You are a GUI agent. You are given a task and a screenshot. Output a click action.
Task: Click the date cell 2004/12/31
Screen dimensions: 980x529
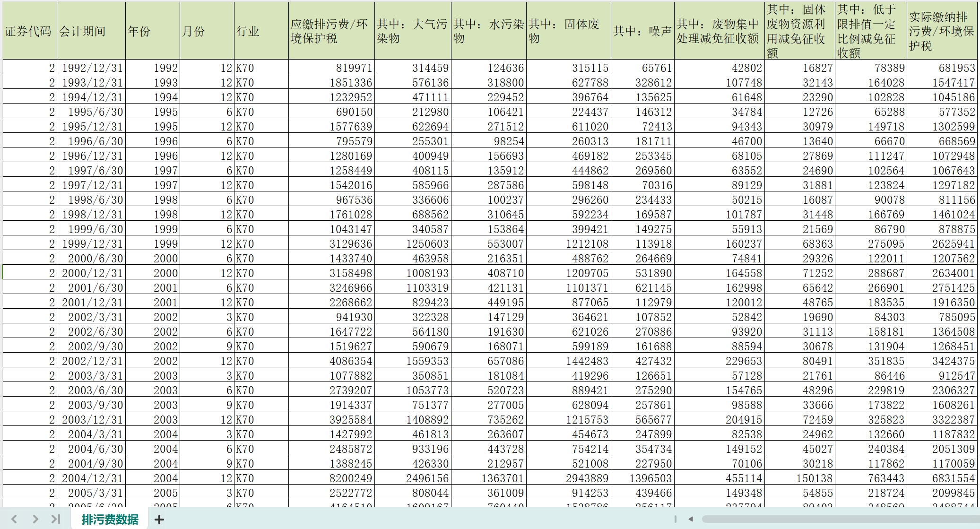click(92, 478)
